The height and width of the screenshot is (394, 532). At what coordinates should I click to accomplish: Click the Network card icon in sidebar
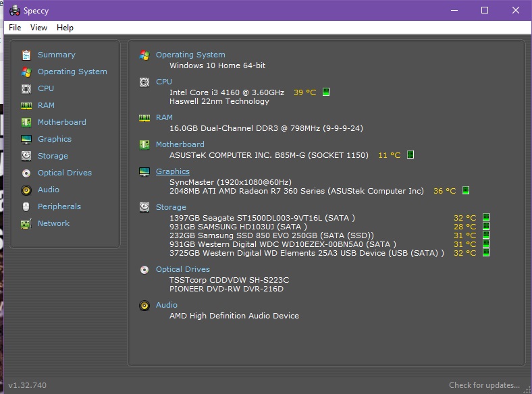(26, 224)
